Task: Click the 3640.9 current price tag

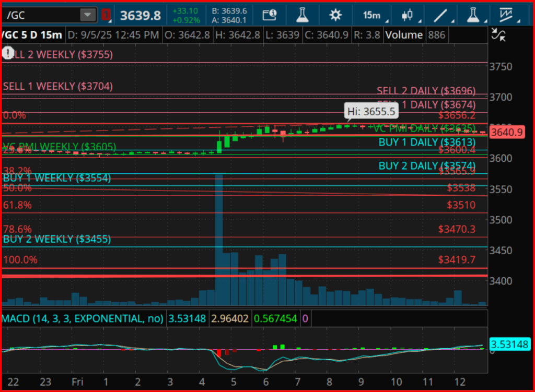Action: point(506,133)
